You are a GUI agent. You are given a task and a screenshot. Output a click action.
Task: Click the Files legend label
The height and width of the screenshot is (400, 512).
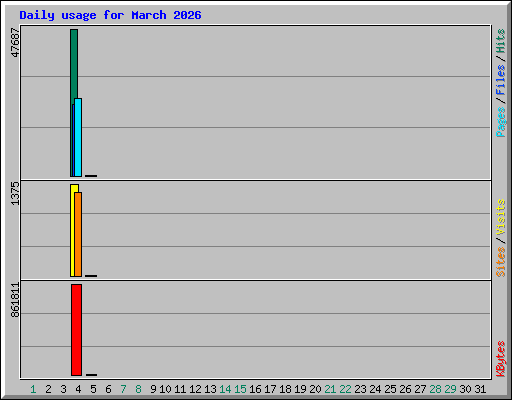pyautogui.click(x=500, y=80)
